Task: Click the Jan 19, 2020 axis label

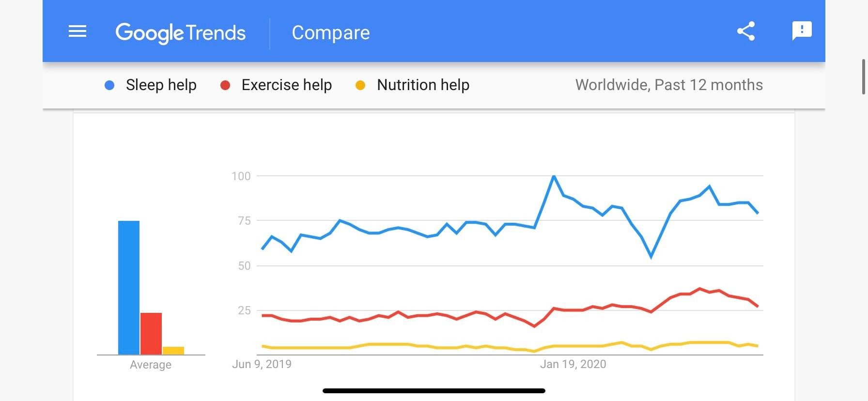Action: [x=573, y=364]
